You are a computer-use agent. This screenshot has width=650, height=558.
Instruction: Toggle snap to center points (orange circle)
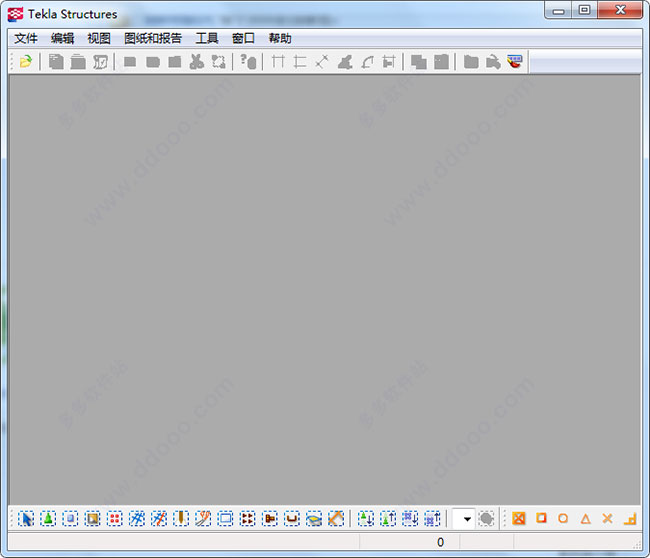click(x=563, y=519)
